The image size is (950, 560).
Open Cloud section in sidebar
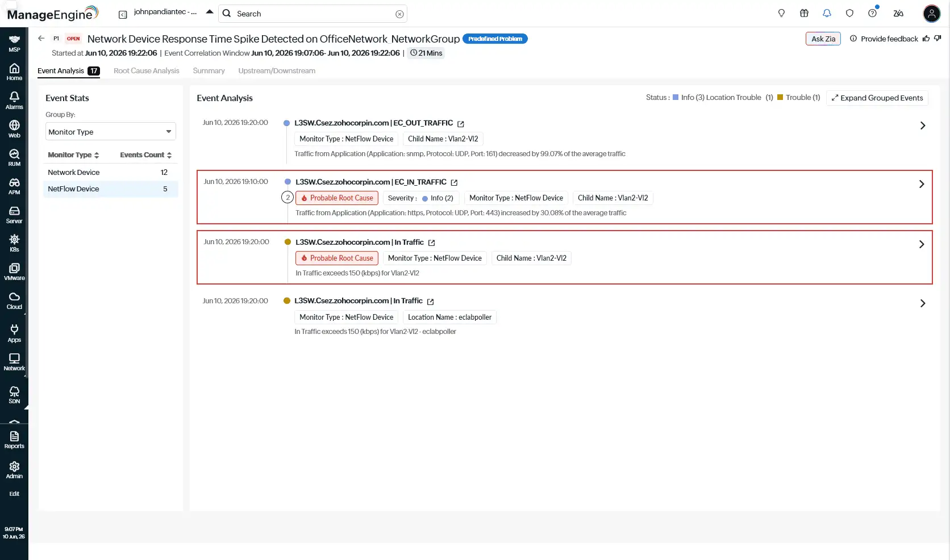14,300
